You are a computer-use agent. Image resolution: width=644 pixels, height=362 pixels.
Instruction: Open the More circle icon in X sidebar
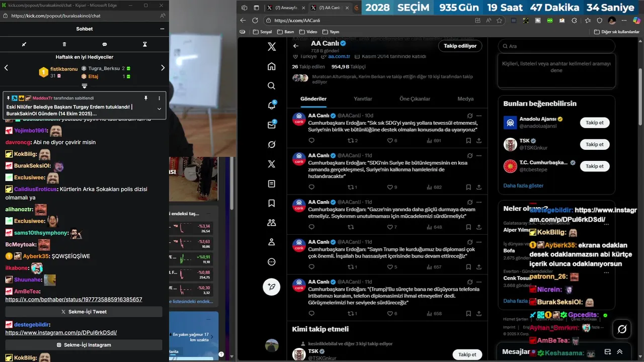tap(272, 261)
